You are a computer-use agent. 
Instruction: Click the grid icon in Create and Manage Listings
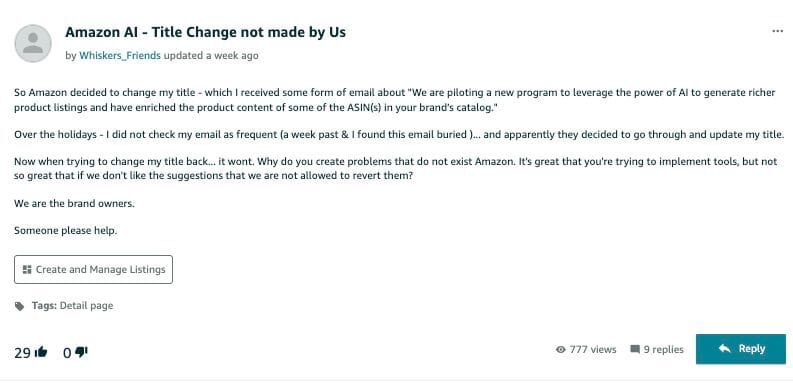pos(27,269)
